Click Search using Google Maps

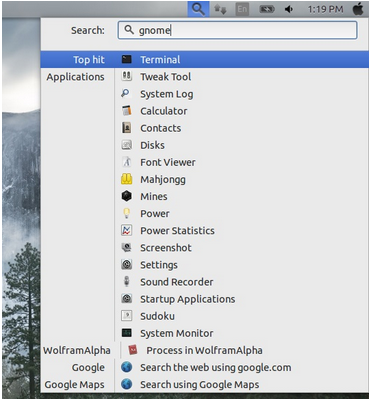[x=200, y=385]
